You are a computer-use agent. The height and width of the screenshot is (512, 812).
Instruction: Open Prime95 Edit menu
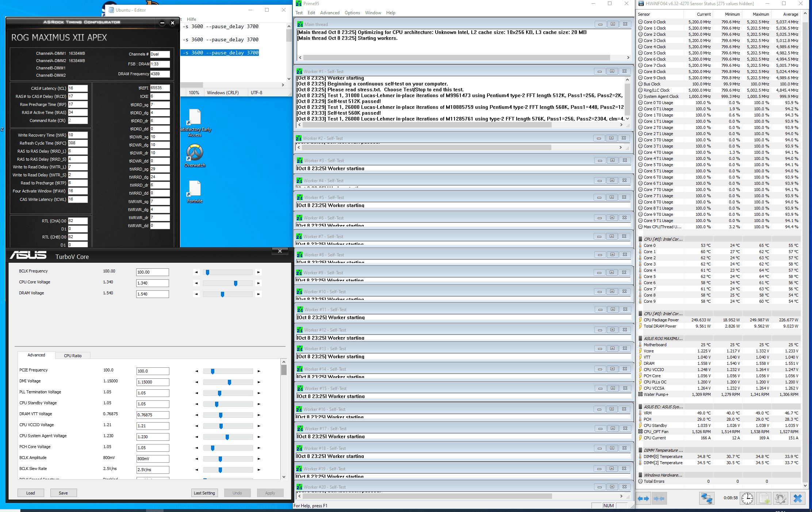[311, 13]
